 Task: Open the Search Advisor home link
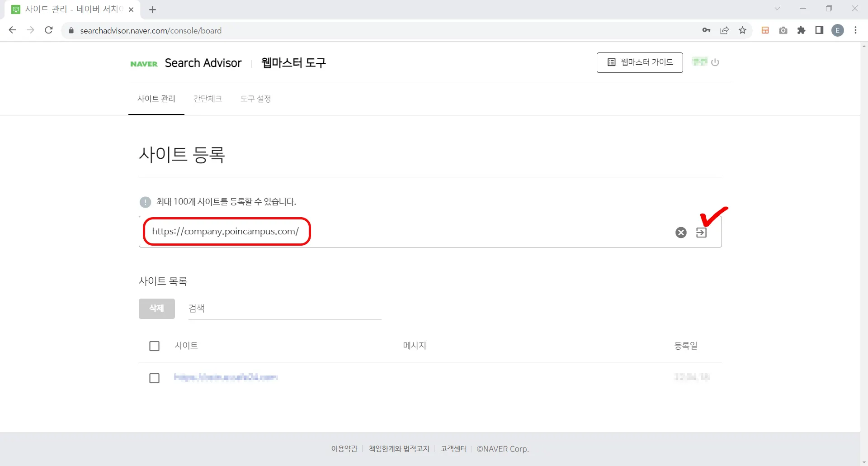tap(203, 63)
